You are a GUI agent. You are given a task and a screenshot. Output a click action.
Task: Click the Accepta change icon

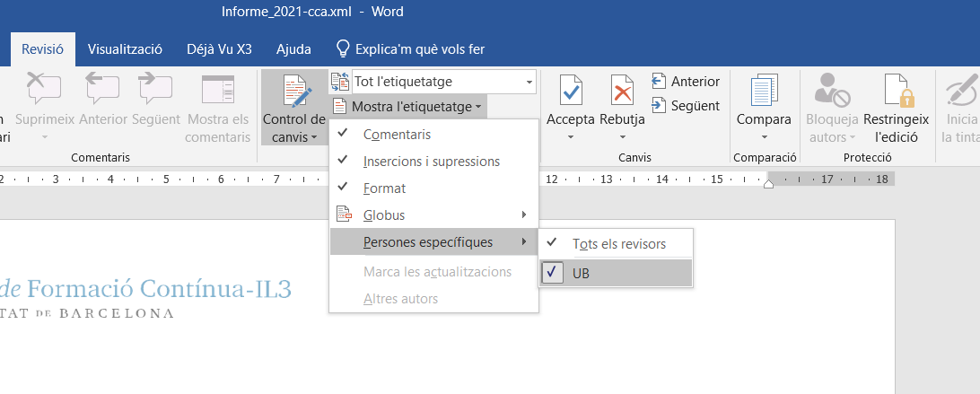tap(571, 92)
